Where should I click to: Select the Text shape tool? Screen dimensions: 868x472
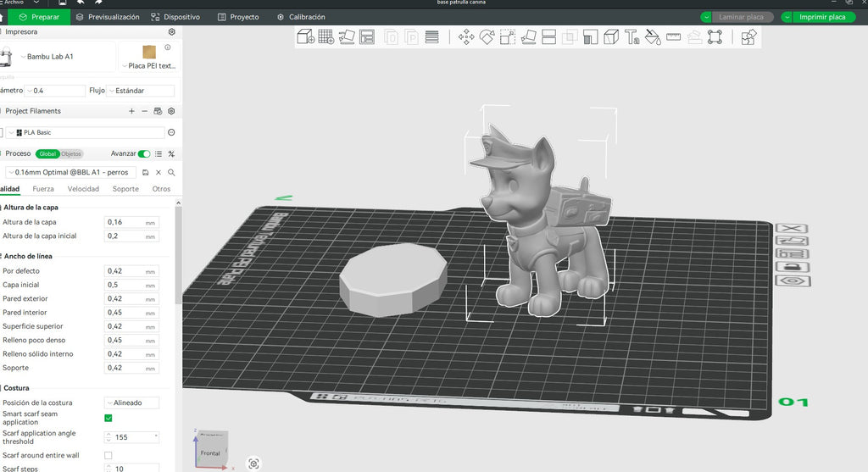[632, 37]
